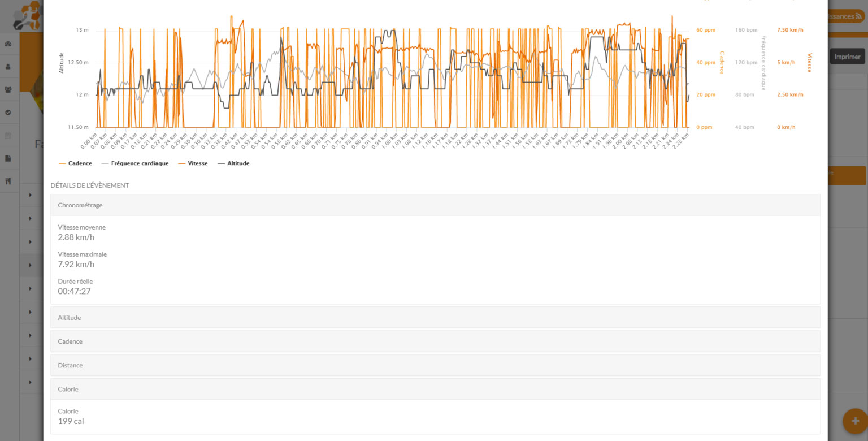Click the fork and knife nutrition icon
The width and height of the screenshot is (868, 441).
pos(8,181)
